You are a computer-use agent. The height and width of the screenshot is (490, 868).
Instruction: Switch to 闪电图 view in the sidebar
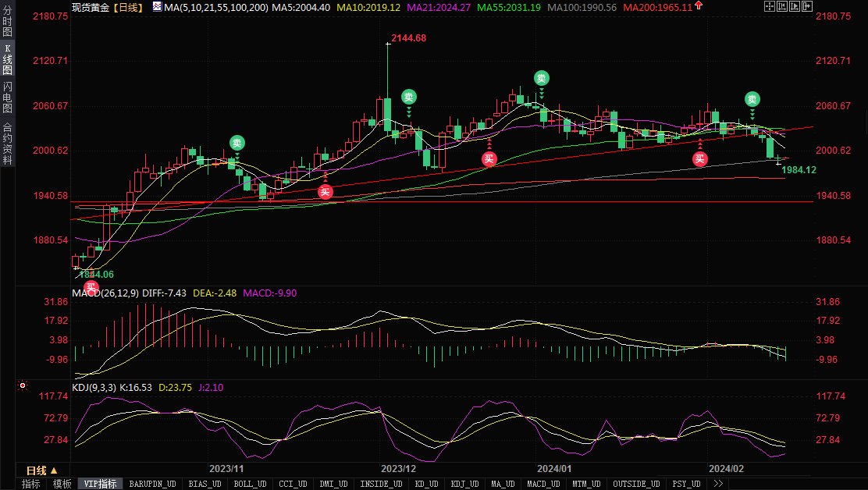(7, 98)
